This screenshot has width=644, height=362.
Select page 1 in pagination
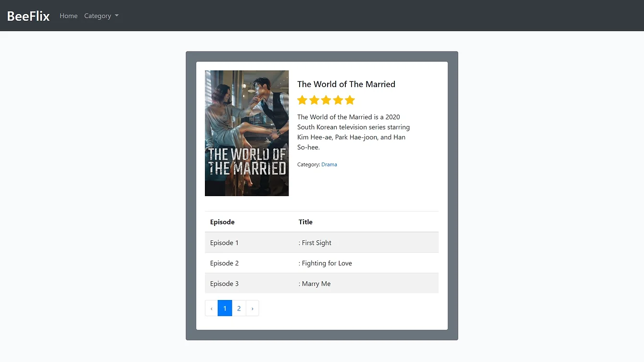tap(225, 308)
